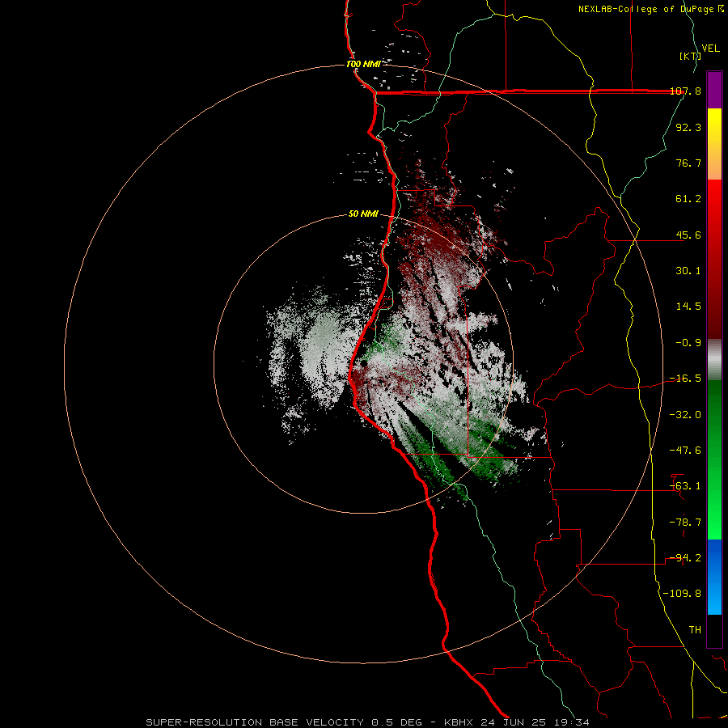Click the KBHX station identifier in caption
728x728 pixels.
pyautogui.click(x=459, y=722)
